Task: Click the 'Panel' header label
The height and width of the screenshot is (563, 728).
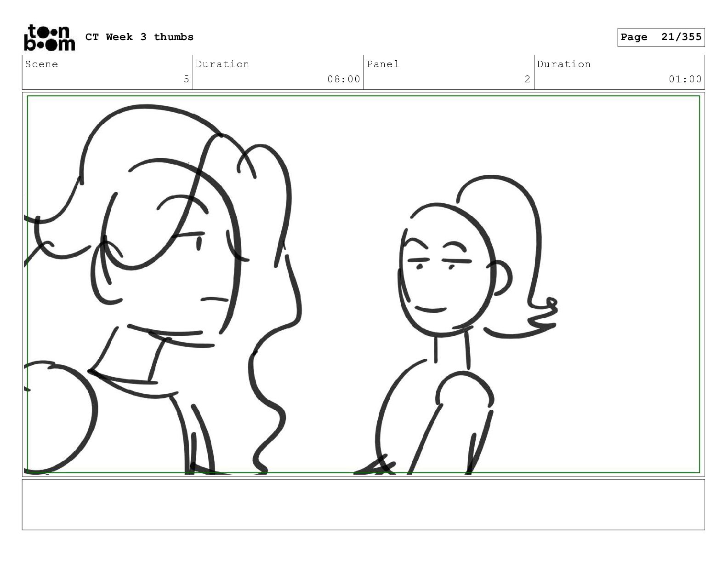Action: [x=383, y=64]
